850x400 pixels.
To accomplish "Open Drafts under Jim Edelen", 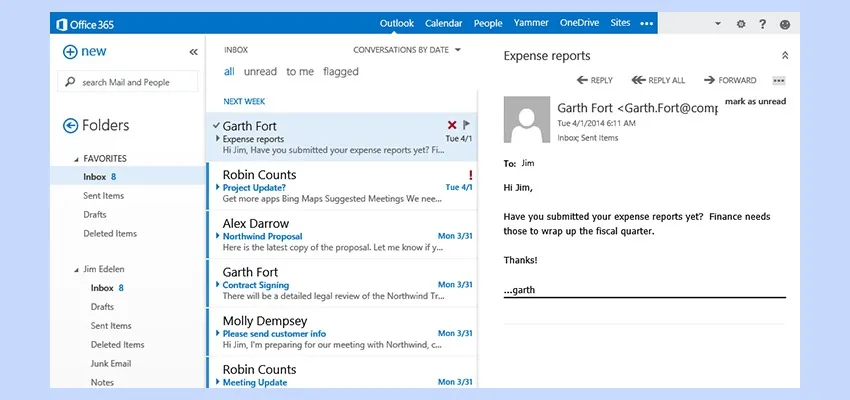I will tap(102, 307).
